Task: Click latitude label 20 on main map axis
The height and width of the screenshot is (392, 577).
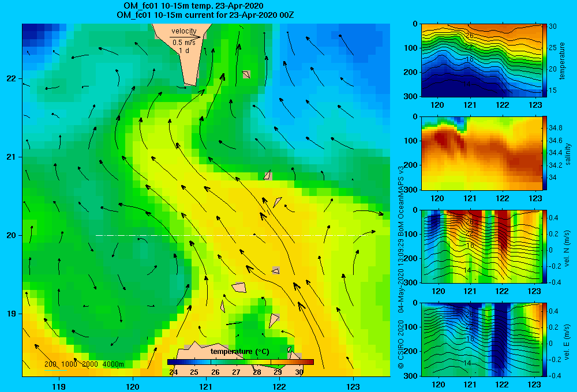Action: pyautogui.click(x=11, y=235)
